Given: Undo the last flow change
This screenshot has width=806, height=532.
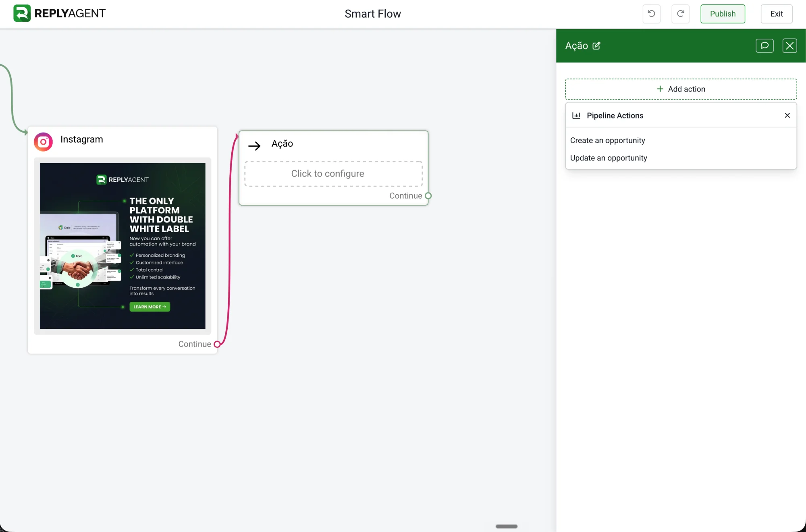Looking at the screenshot, I should [x=651, y=14].
